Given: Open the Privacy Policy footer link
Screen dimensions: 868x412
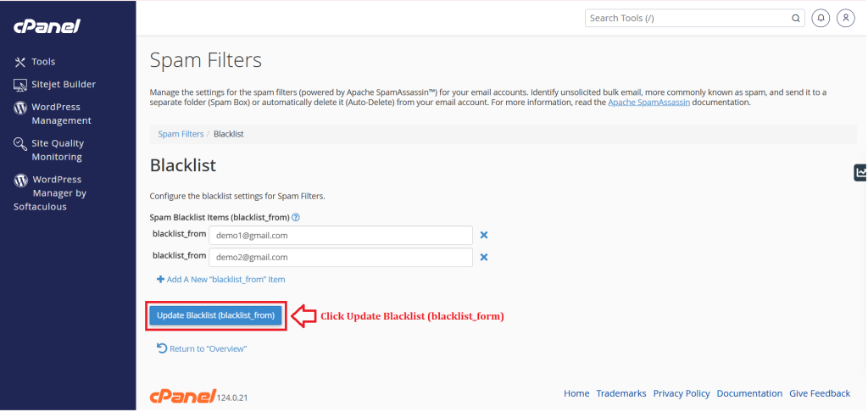Looking at the screenshot, I should click(x=682, y=393).
